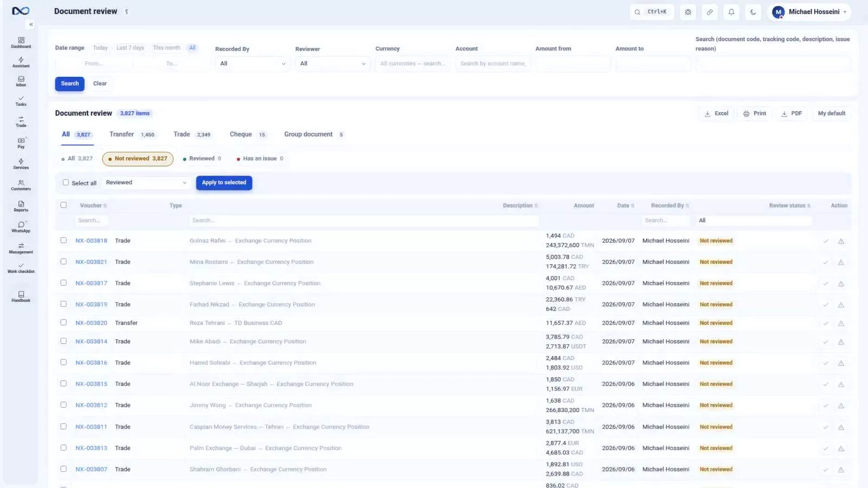Open the Reports sidebar icon
Viewport: 868px width, 488px height.
click(x=21, y=206)
